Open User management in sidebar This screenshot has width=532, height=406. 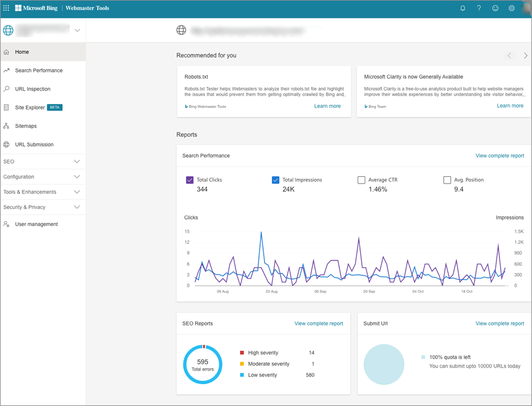pyautogui.click(x=43, y=224)
